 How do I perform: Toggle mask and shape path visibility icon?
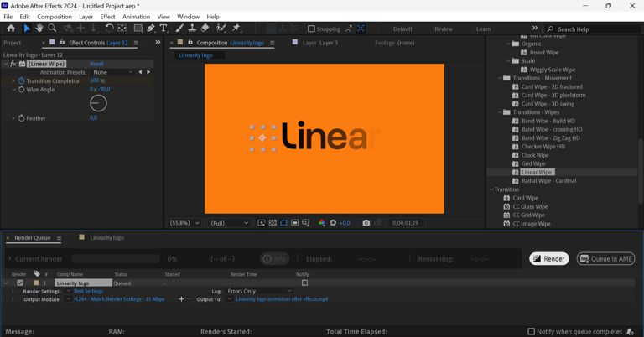pyautogui.click(x=283, y=223)
